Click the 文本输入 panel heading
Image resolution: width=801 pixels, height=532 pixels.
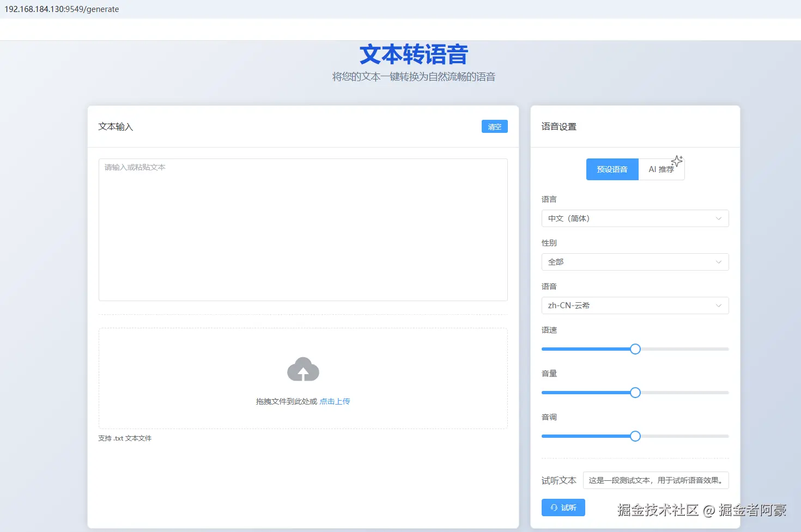[116, 126]
